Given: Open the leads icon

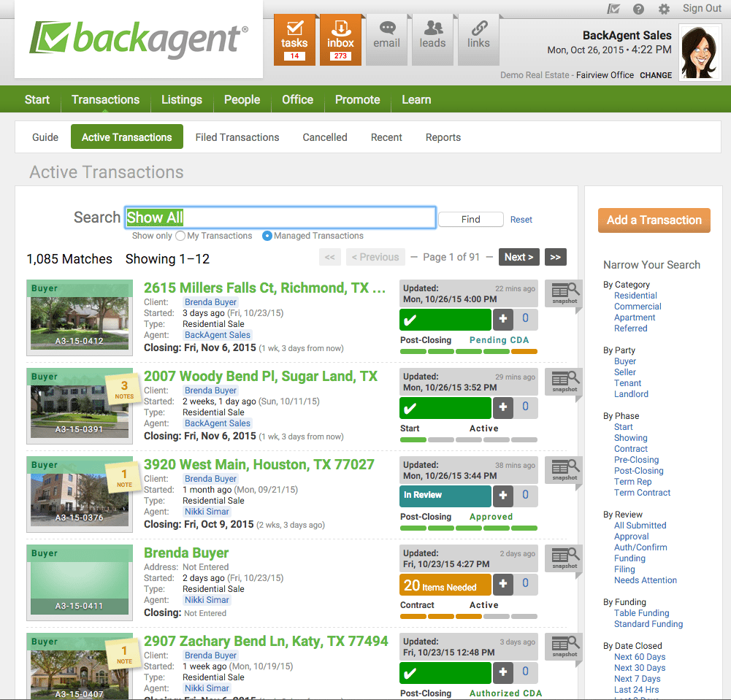Looking at the screenshot, I should point(432,35).
